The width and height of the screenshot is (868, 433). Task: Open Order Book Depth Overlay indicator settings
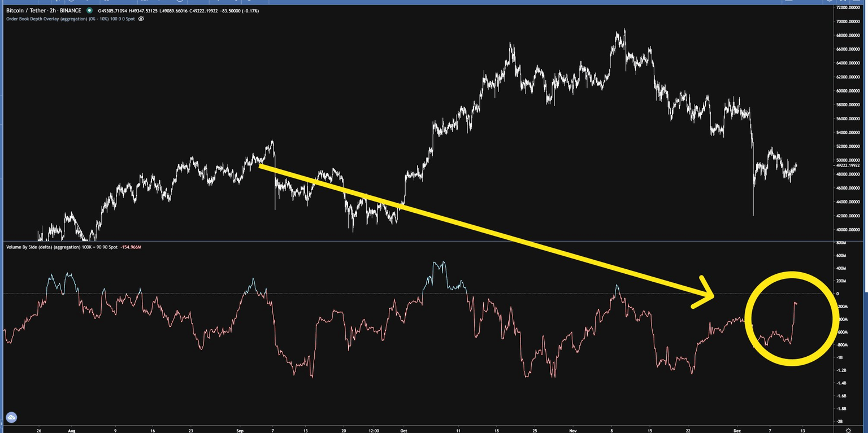(x=70, y=19)
